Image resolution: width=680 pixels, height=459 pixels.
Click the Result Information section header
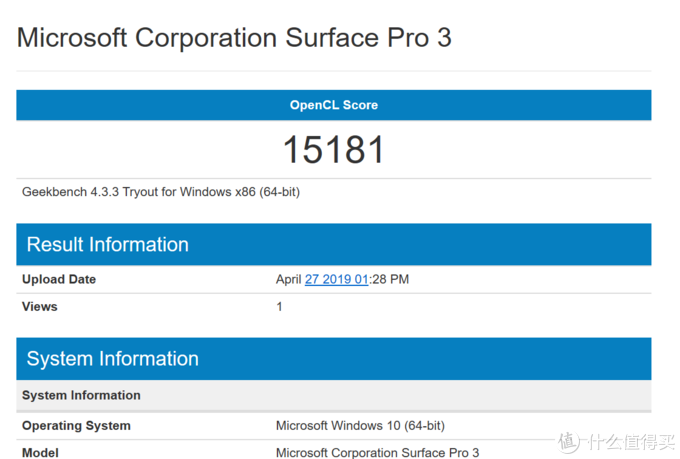(334, 244)
